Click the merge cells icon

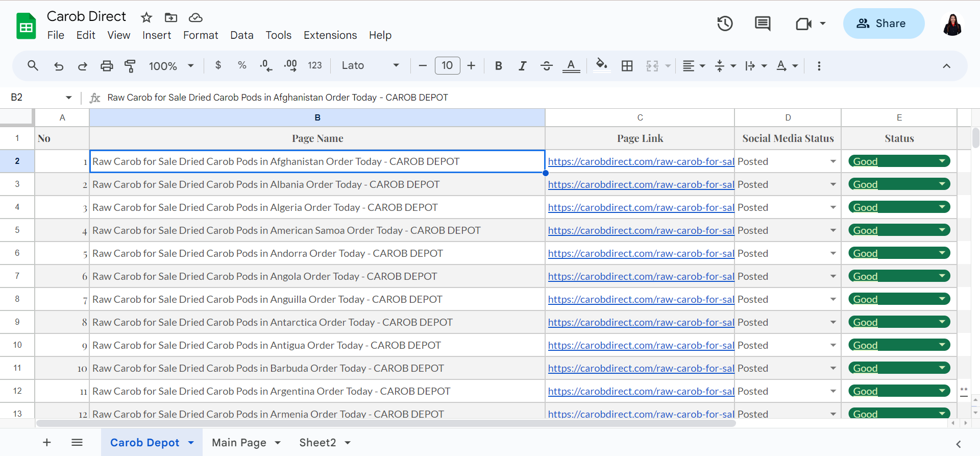[x=652, y=66]
